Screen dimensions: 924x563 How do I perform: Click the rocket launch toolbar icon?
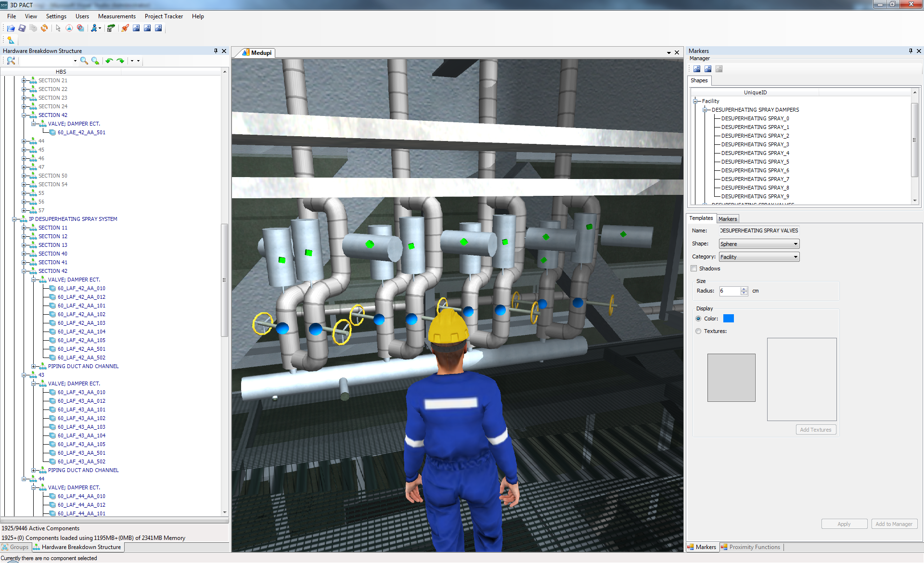pos(125,28)
